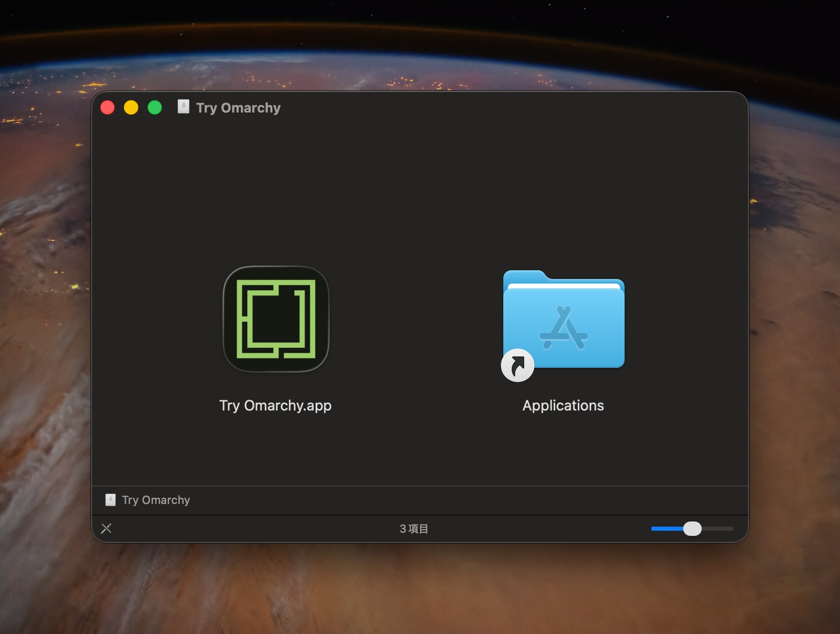Click the Try Omarchy.app file name label
The width and height of the screenshot is (840, 634).
point(276,405)
